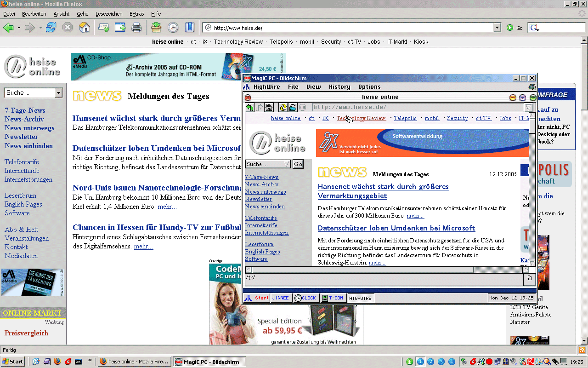588x368 pixels.
Task: Open Telepolis link in HighWire navigation row
Action: [405, 118]
